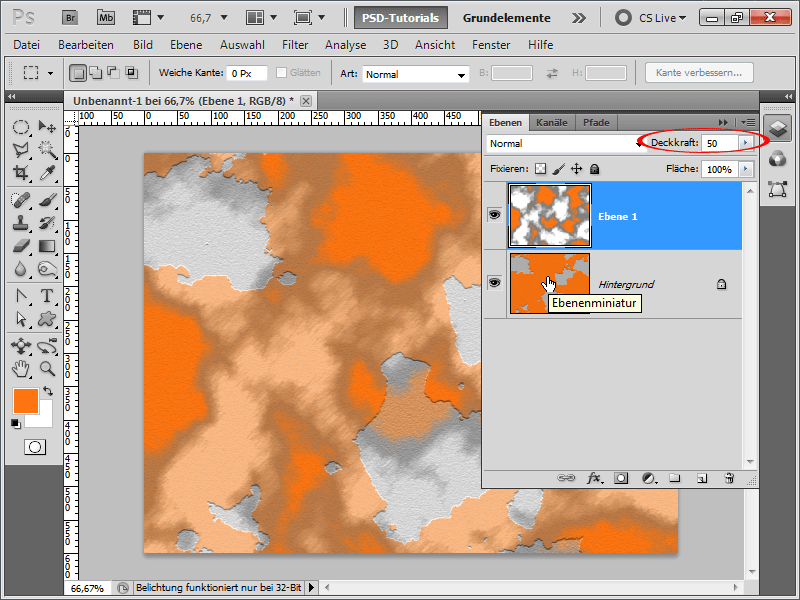Enable Add to Selection mode
The height and width of the screenshot is (600, 800).
click(96, 73)
